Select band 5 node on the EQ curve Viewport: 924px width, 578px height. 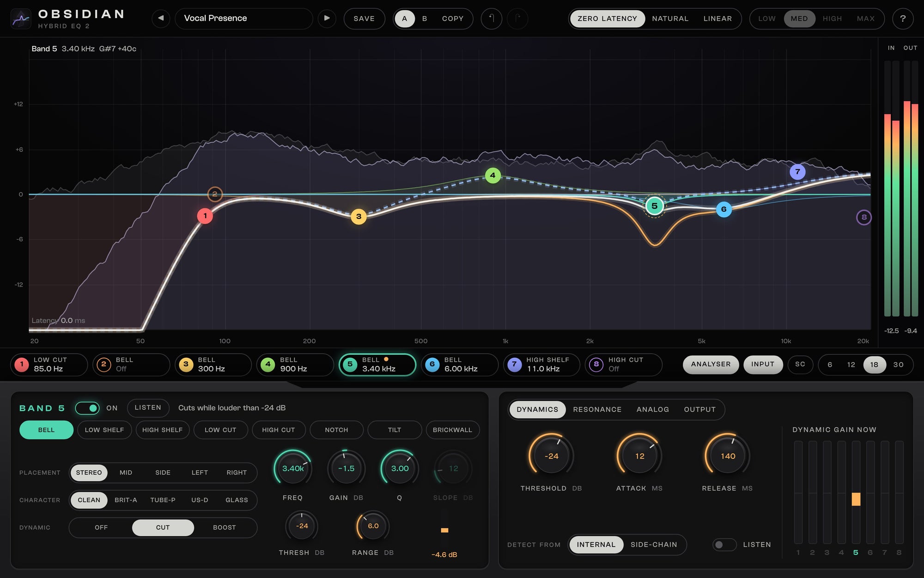[655, 206]
